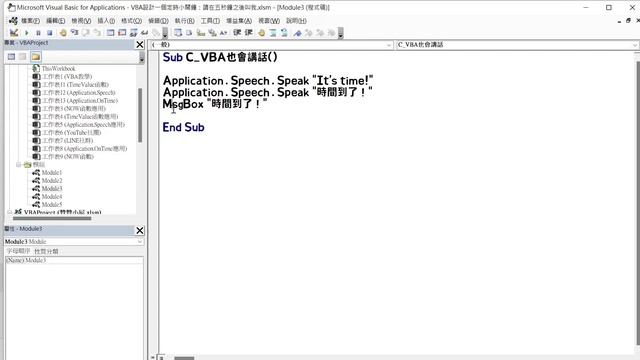
Task: Open the 工具(T) menu
Action: coord(210,21)
